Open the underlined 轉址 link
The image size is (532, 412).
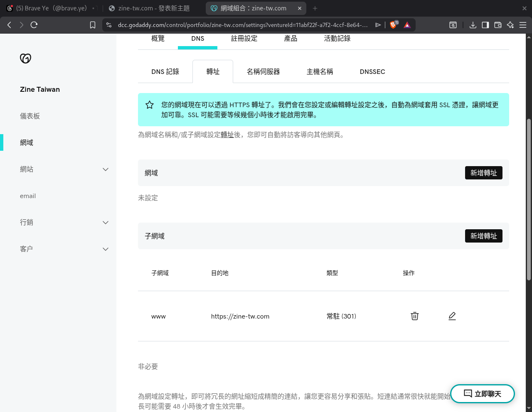pyautogui.click(x=227, y=135)
